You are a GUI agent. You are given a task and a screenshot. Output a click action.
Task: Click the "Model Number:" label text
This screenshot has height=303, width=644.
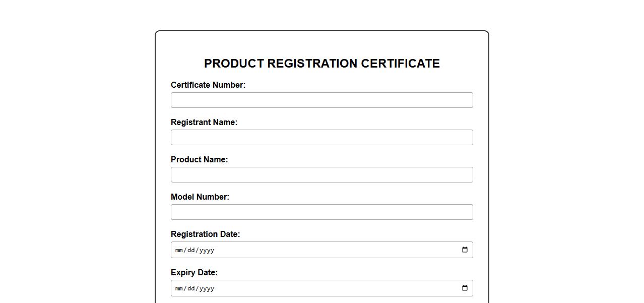tap(200, 197)
